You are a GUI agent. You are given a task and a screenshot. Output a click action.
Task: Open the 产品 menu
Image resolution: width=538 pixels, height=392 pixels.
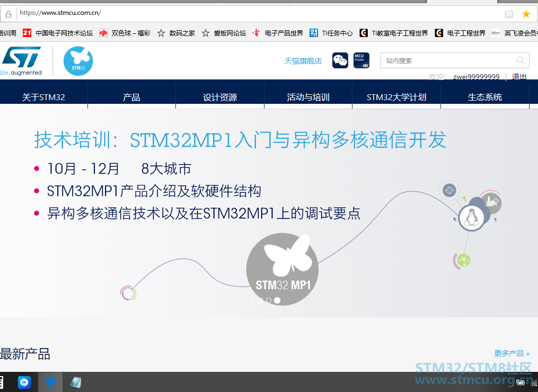[132, 97]
